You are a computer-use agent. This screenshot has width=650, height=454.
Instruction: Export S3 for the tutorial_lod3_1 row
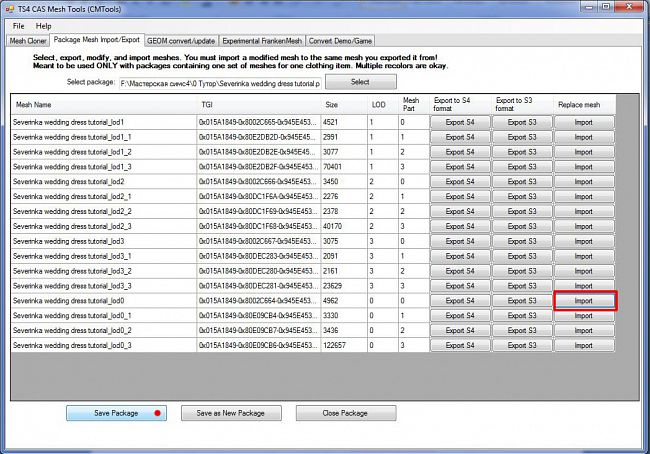point(522,256)
